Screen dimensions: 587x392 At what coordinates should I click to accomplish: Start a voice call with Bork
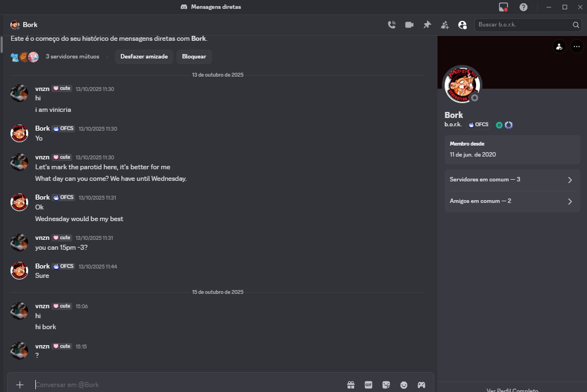click(392, 25)
